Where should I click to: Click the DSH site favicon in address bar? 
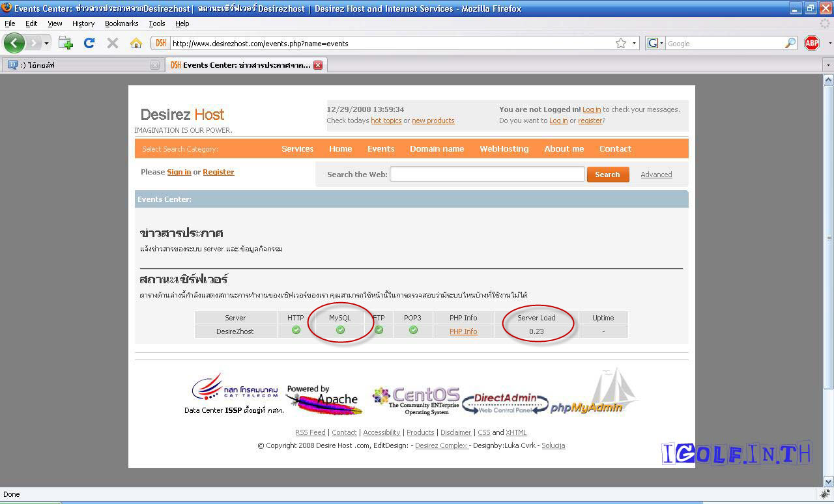click(160, 44)
